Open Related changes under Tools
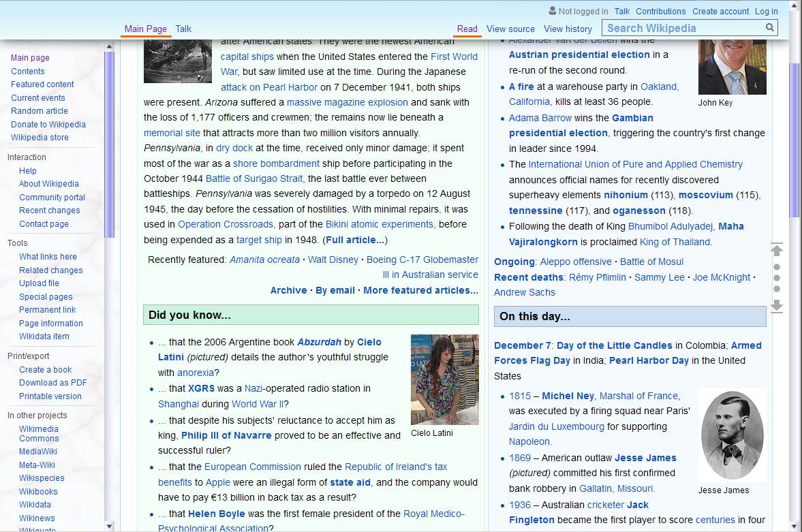The image size is (802, 532). (x=50, y=270)
